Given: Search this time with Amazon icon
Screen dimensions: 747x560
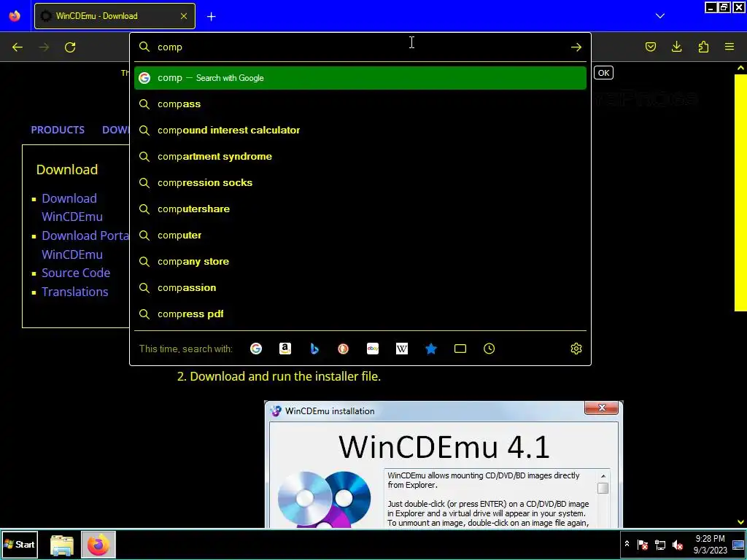Looking at the screenshot, I should (285, 349).
